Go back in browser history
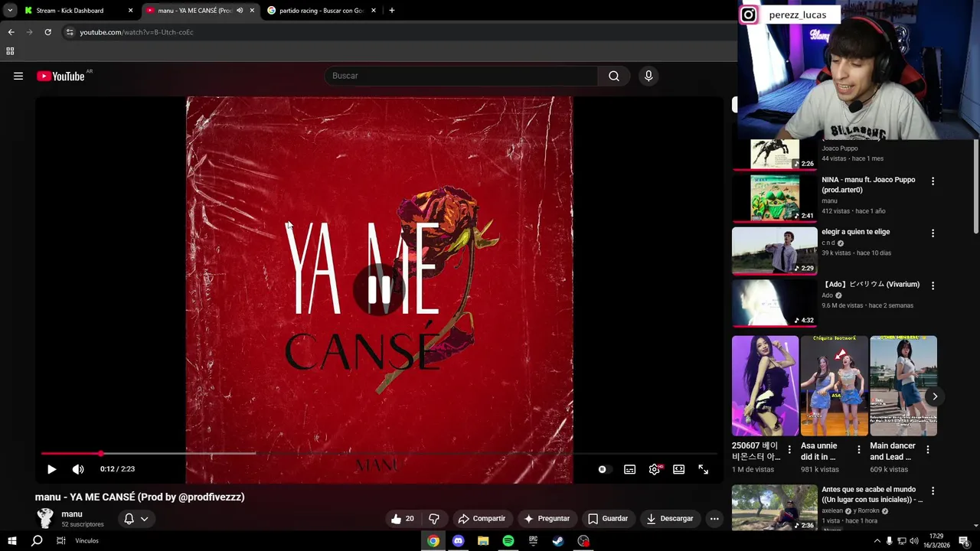Image resolution: width=980 pixels, height=551 pixels. [11, 32]
